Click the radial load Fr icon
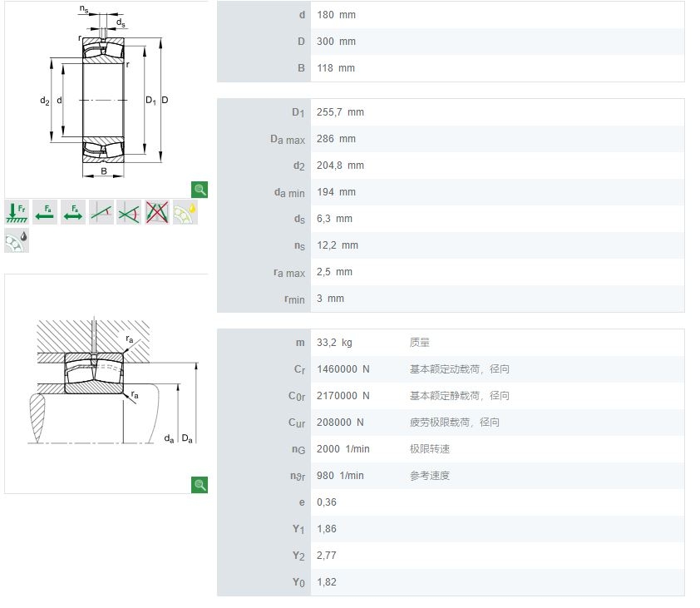 tap(17, 212)
